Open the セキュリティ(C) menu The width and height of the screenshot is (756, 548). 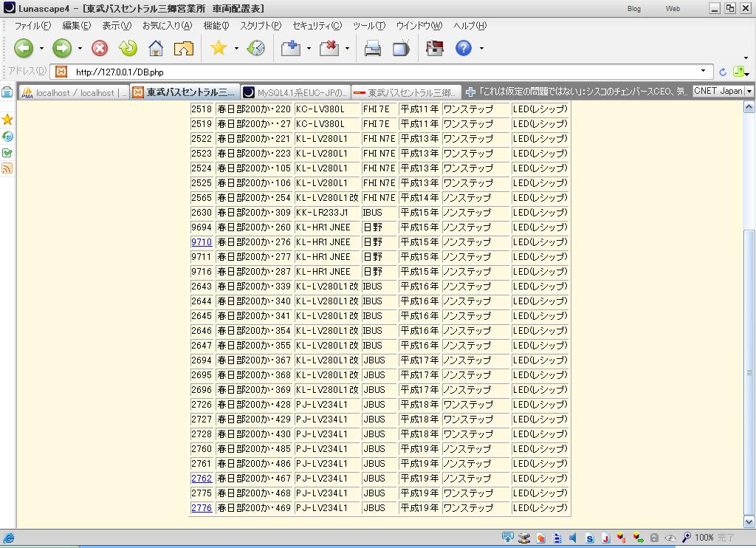point(317,26)
